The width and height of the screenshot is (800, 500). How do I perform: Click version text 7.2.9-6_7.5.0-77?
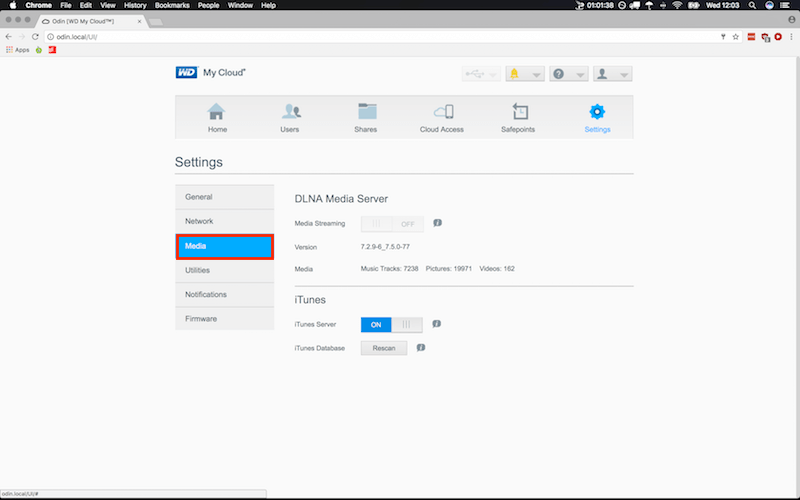point(385,247)
